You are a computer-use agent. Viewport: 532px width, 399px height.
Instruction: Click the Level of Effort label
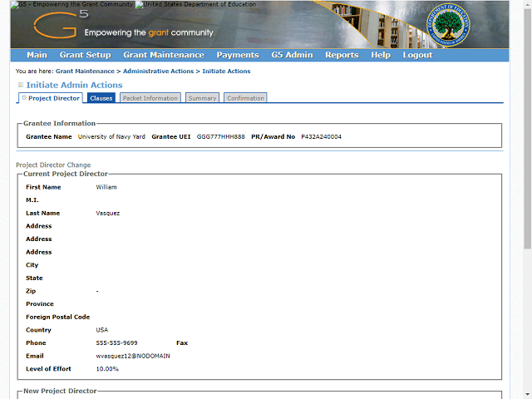(48, 369)
